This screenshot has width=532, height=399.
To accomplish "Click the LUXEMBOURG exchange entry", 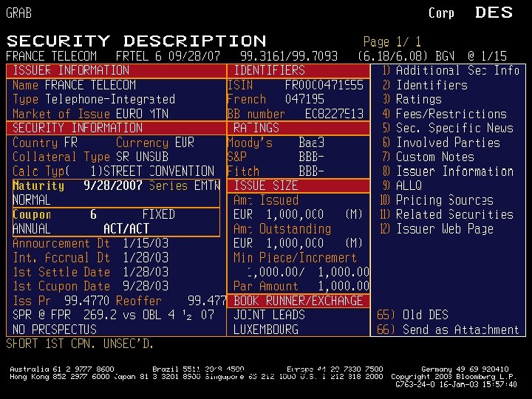I will (266, 330).
